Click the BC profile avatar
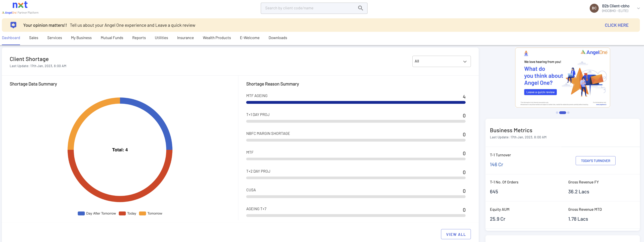 click(594, 8)
